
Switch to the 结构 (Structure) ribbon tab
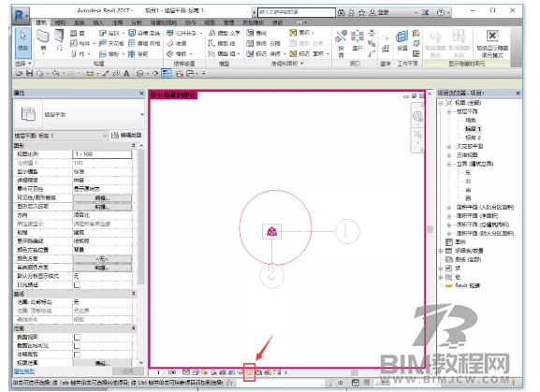60,22
